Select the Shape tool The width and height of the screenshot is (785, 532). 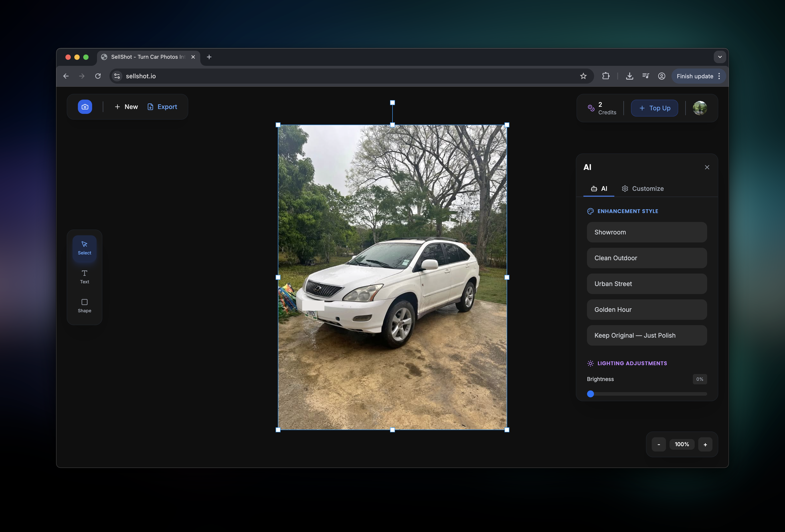[85, 306]
